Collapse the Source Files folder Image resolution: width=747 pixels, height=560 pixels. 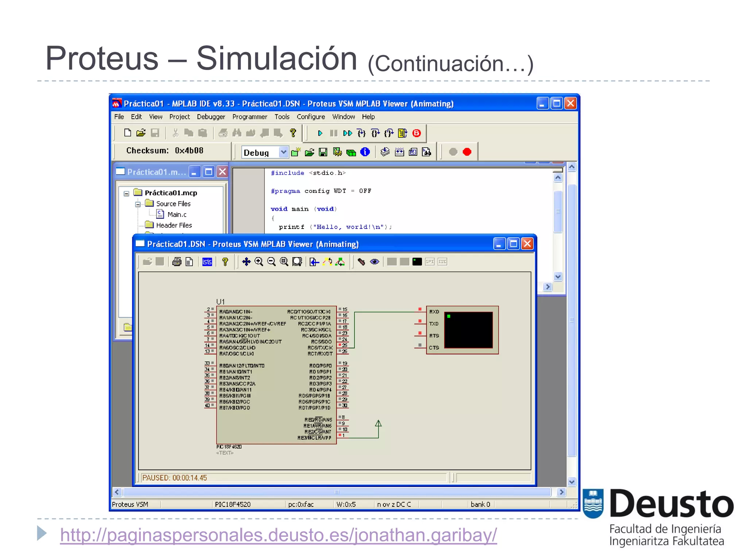pyautogui.click(x=138, y=204)
